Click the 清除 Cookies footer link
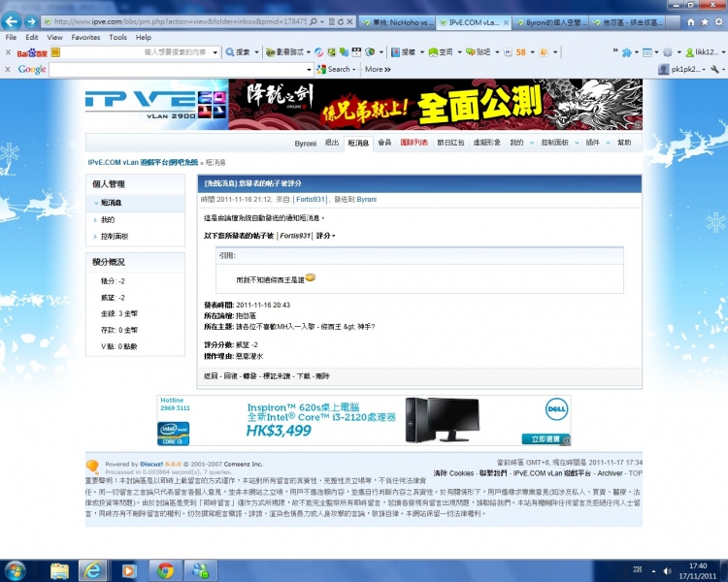 tap(453, 473)
